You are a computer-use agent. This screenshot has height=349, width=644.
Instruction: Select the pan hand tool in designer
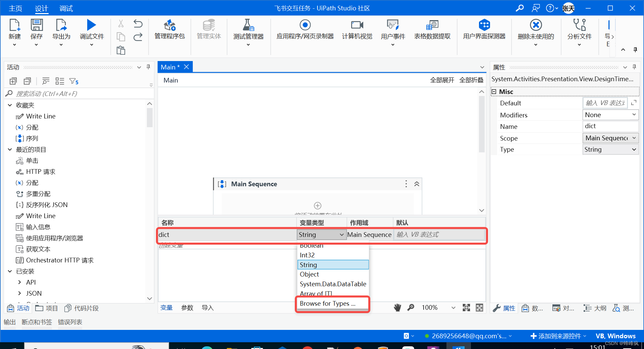[397, 307]
